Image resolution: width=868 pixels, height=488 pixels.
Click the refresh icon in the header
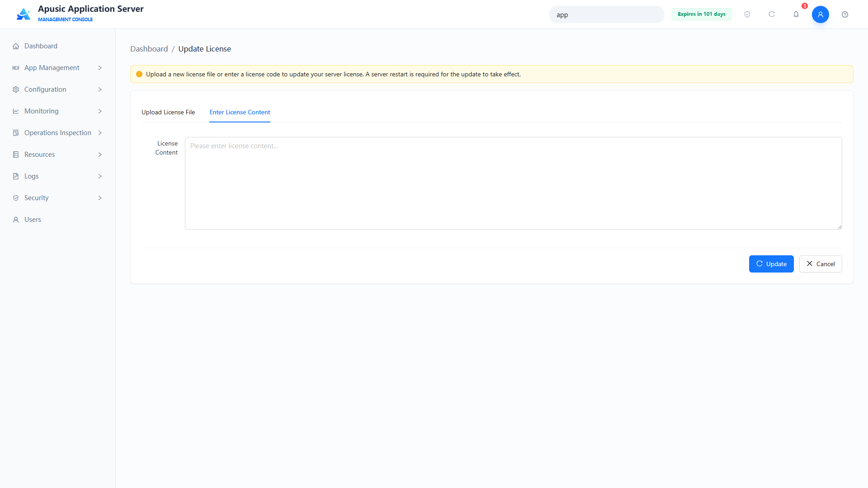[x=772, y=14]
